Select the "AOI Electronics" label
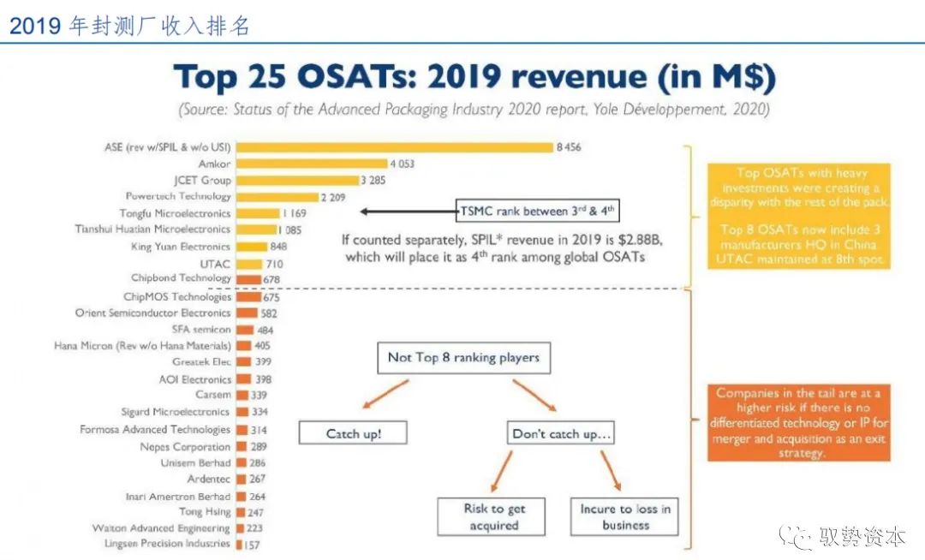 pos(194,379)
